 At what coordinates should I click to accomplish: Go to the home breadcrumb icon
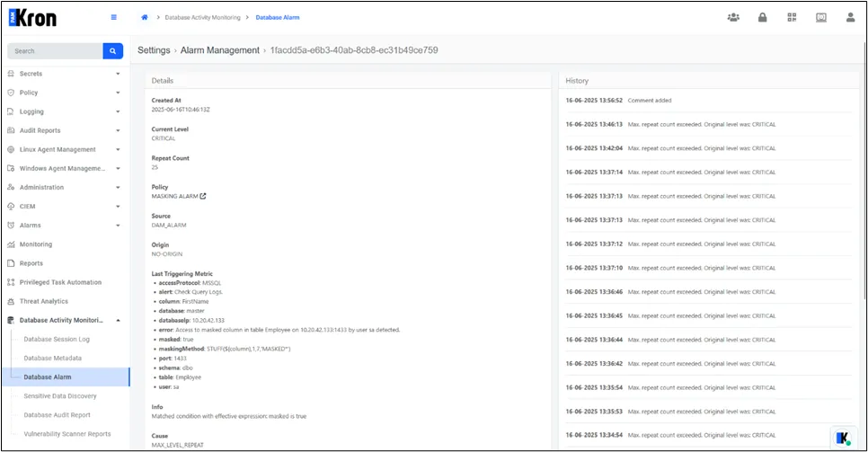point(145,17)
